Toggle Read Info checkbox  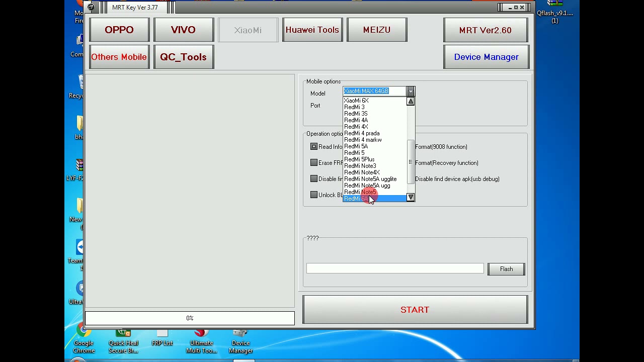(x=314, y=147)
